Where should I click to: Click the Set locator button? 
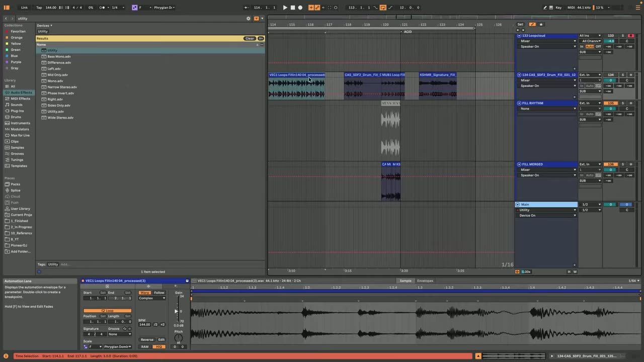(520, 24)
